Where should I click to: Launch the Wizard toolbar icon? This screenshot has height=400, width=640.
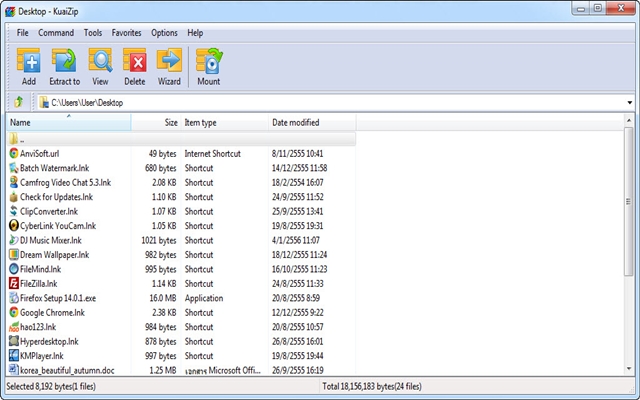(x=169, y=60)
